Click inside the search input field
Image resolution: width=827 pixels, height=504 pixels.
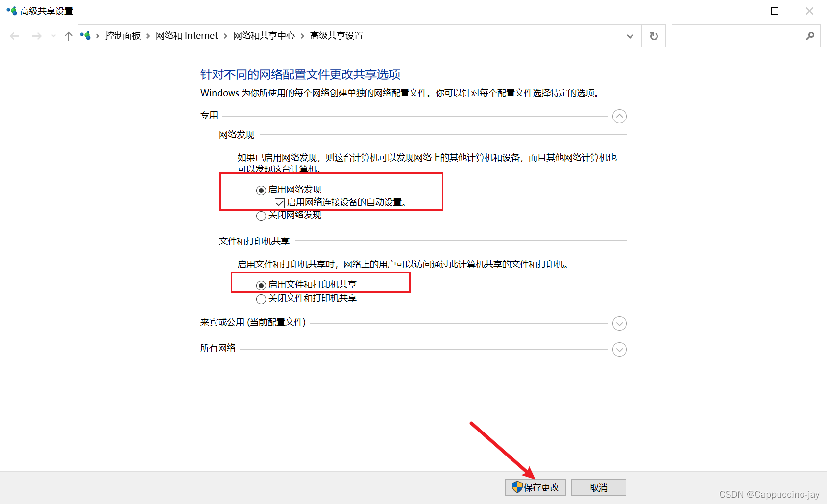coord(735,36)
